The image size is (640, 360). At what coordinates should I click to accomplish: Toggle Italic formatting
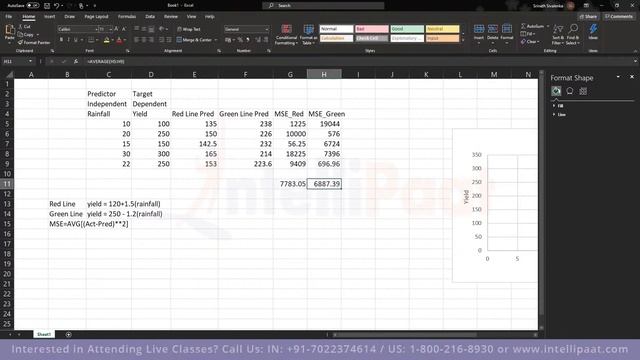tap(69, 40)
